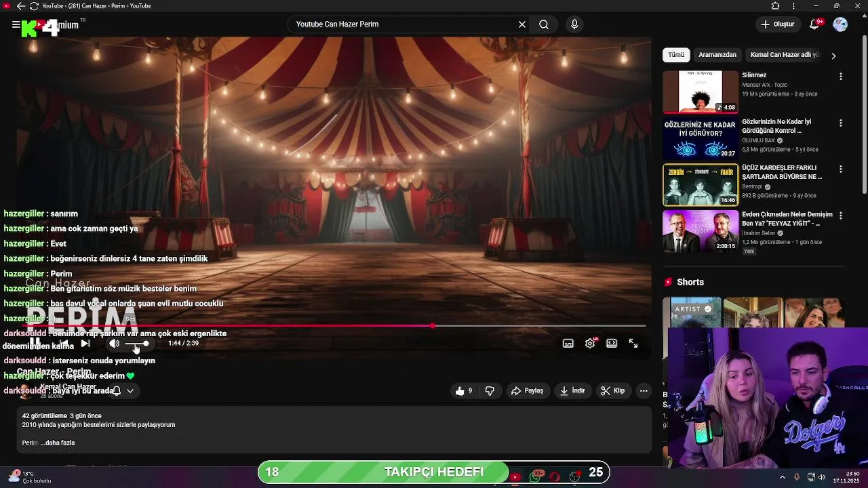
Task: Mute the video with speaker icon
Action: point(115,344)
